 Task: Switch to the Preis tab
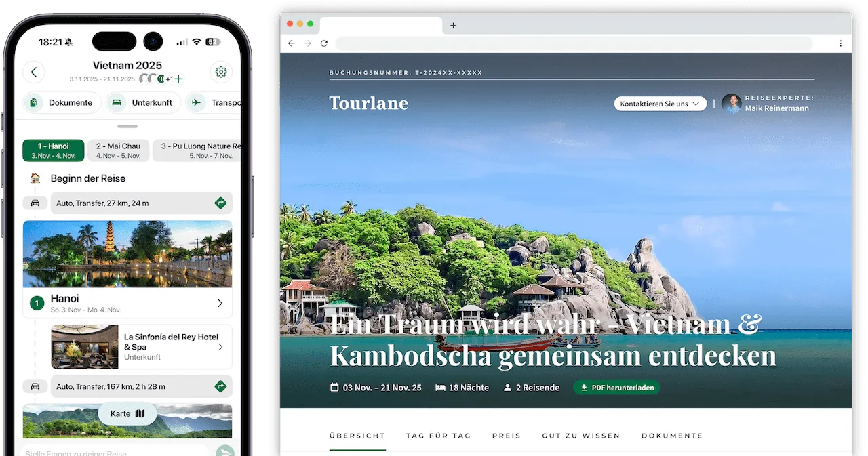click(507, 436)
